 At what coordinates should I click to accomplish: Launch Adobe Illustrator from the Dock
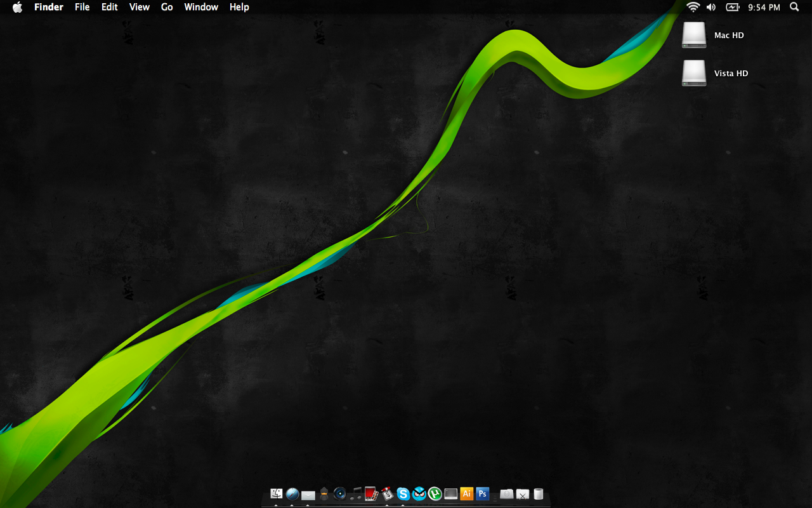click(467, 493)
